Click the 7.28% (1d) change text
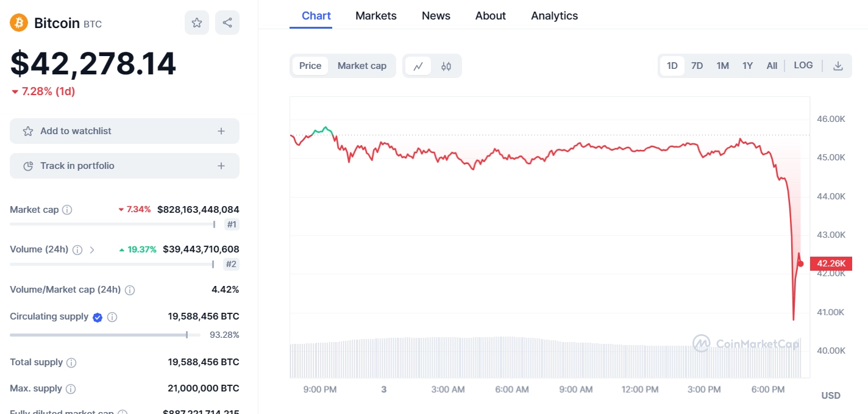Screen dimensions: 868x414 pyautogui.click(x=48, y=91)
